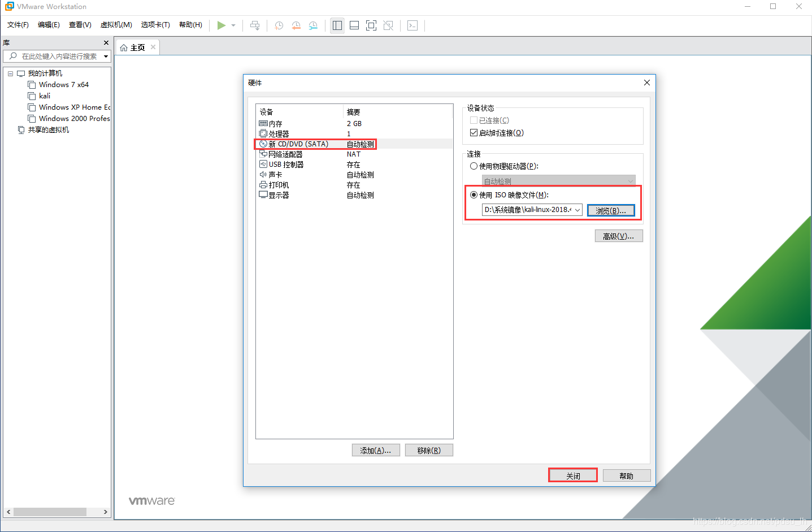This screenshot has width=812, height=532.
Task: Select Windows 2000 Professional virtual machine
Action: click(74, 119)
